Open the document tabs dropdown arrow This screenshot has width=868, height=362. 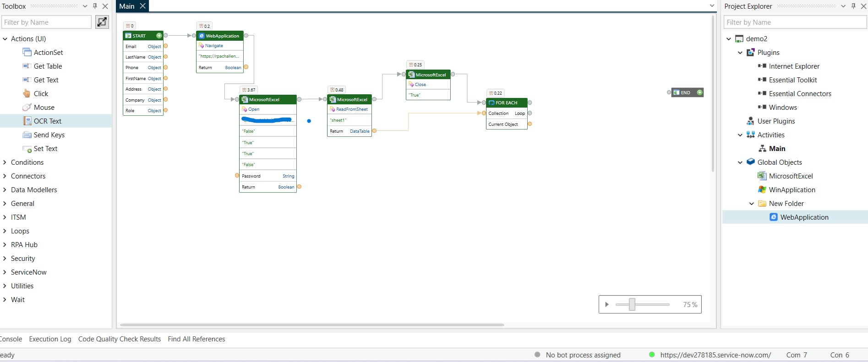click(712, 6)
